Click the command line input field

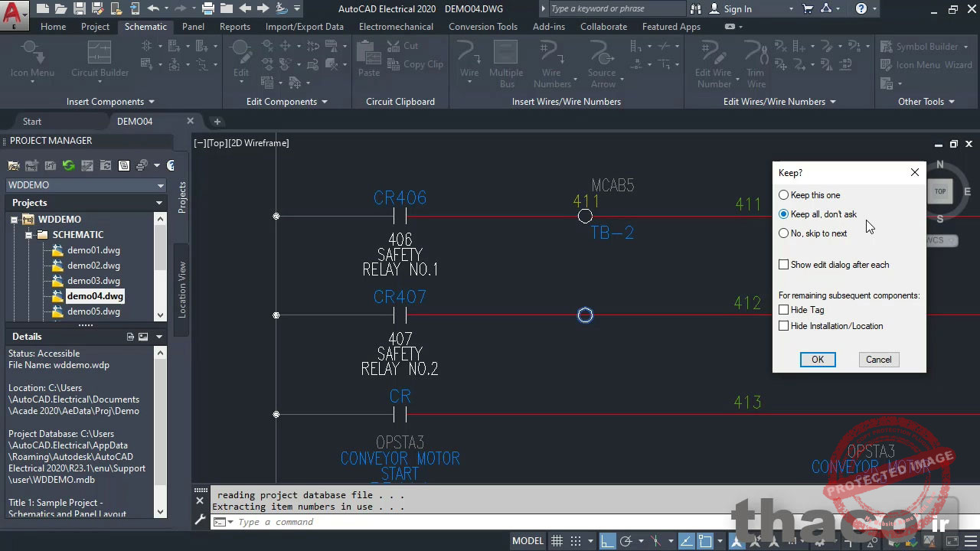pyautogui.click(x=383, y=522)
